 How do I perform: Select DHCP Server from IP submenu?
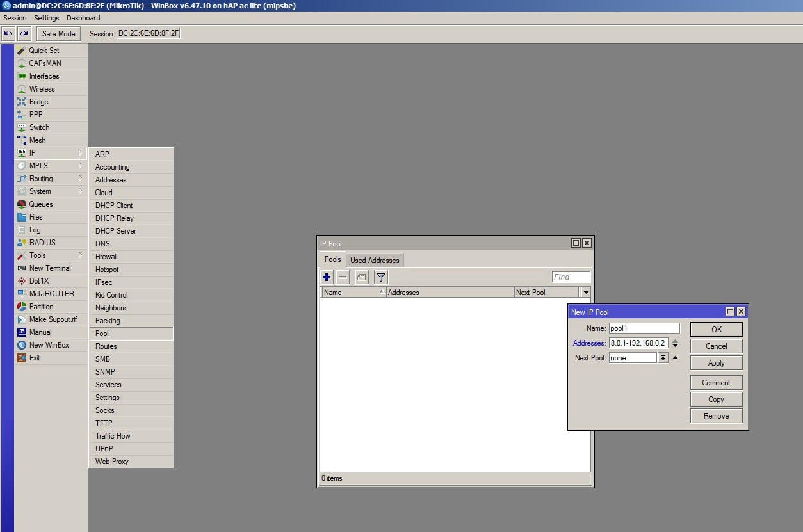[116, 231]
